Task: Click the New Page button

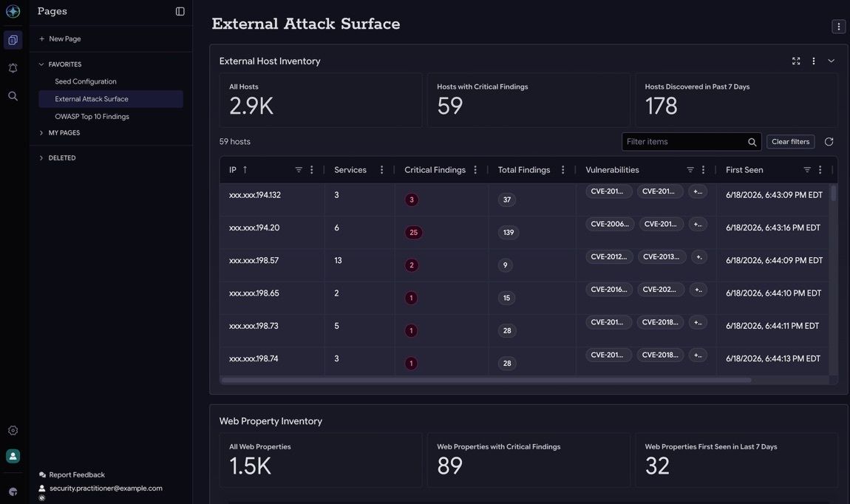Action: point(60,39)
